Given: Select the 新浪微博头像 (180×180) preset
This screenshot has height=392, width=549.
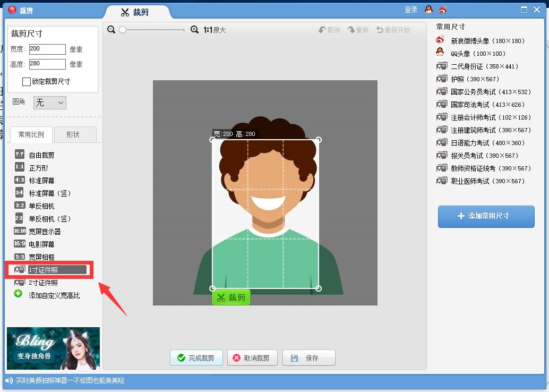Looking at the screenshot, I should 481,41.
